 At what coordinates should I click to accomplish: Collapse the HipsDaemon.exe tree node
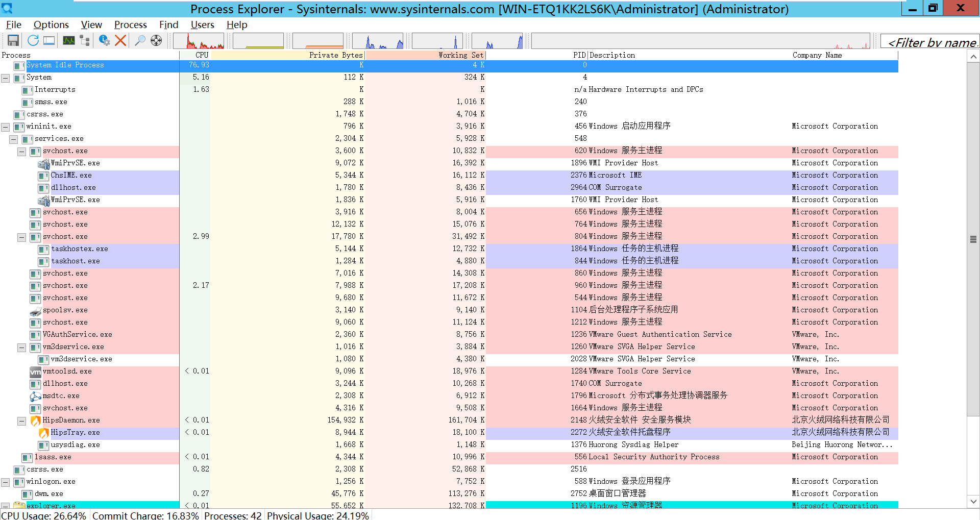21,421
